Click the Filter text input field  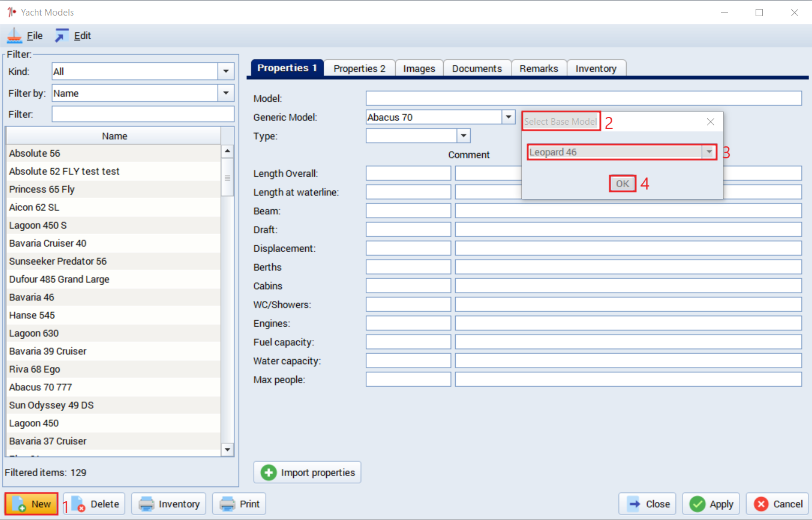[x=143, y=114]
